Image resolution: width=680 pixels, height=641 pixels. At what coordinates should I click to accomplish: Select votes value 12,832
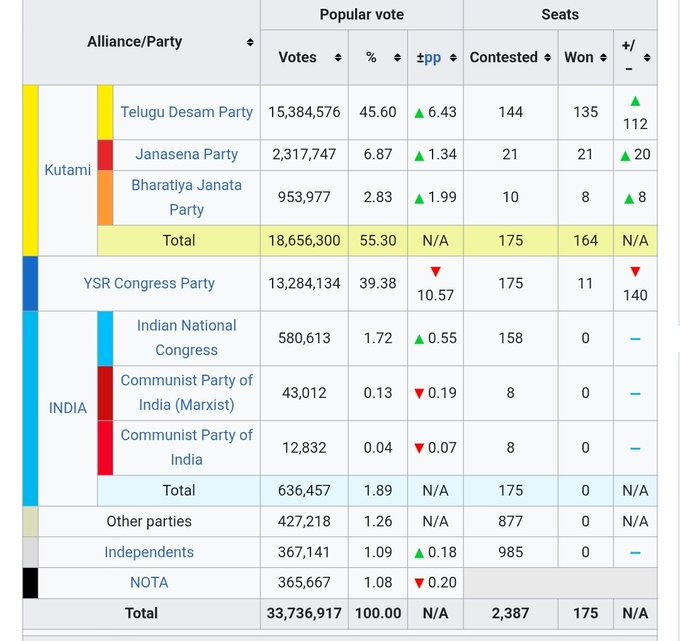304,447
